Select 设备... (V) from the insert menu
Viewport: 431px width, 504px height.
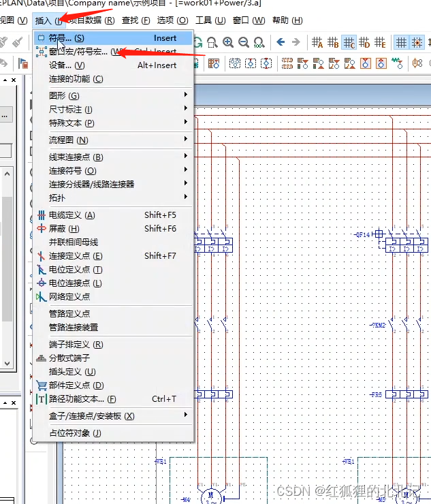(114, 65)
